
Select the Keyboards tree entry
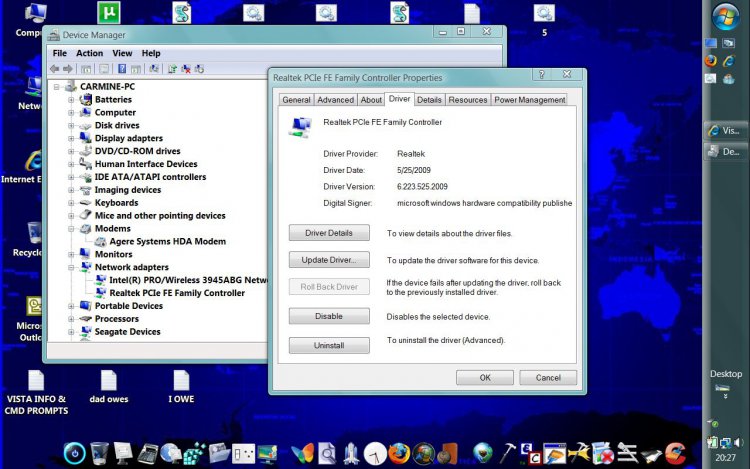[116, 203]
